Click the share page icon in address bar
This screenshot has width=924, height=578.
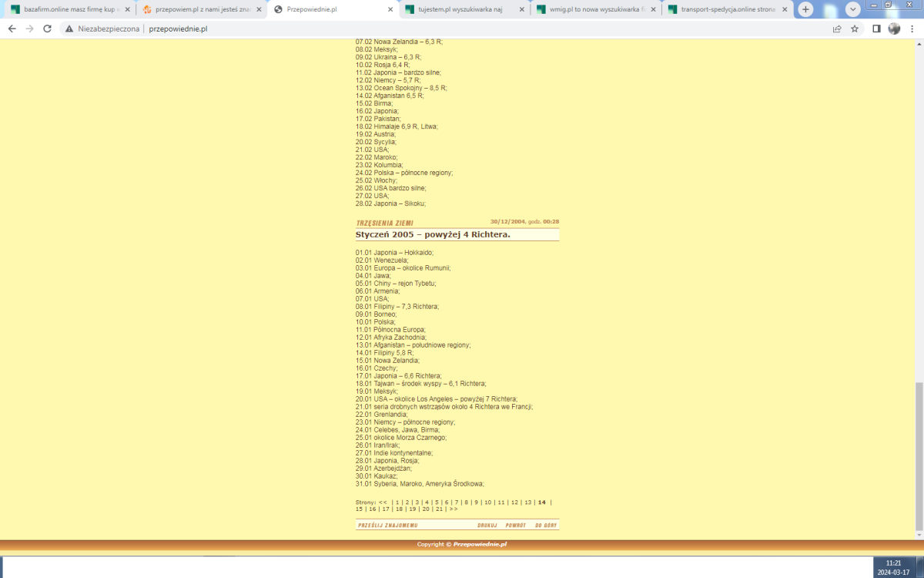coord(837,29)
